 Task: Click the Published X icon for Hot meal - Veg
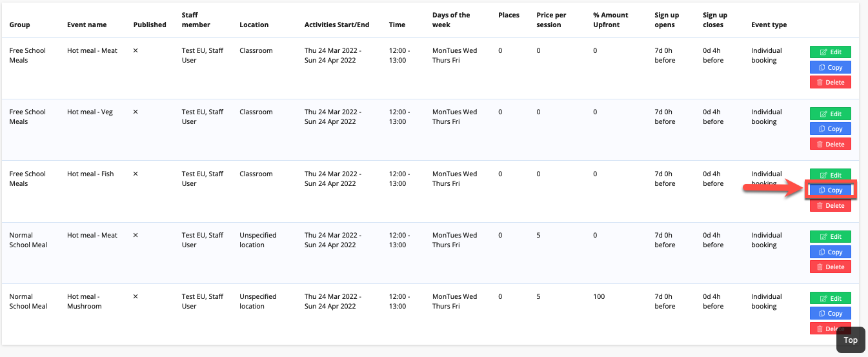(x=136, y=112)
